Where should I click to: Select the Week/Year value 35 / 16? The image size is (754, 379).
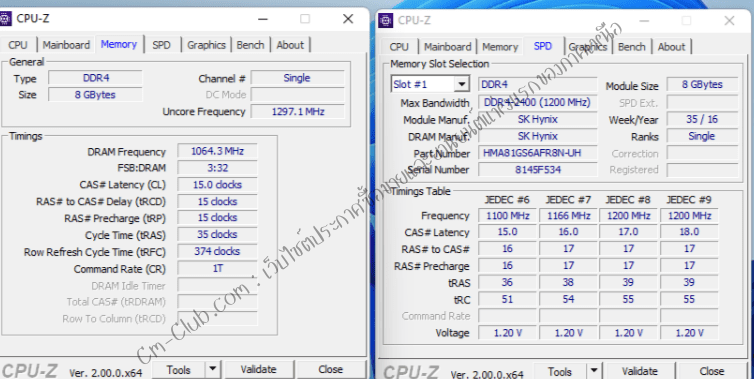click(x=702, y=119)
